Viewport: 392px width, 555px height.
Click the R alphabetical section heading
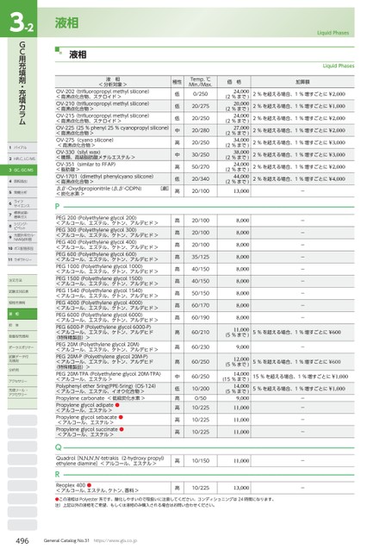tap(58, 474)
